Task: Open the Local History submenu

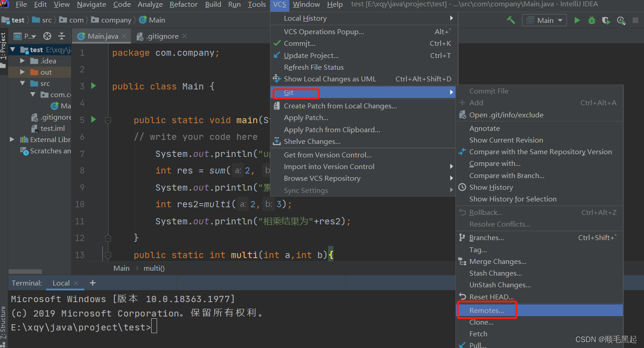Action: point(364,18)
